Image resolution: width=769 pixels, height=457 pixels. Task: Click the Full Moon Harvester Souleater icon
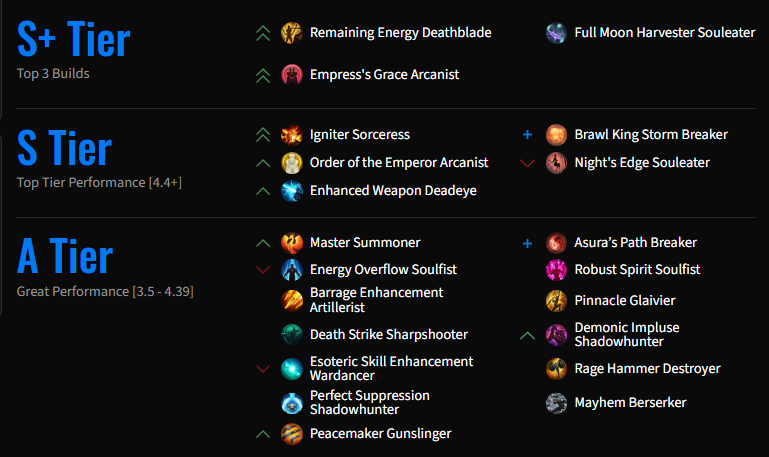pos(556,33)
